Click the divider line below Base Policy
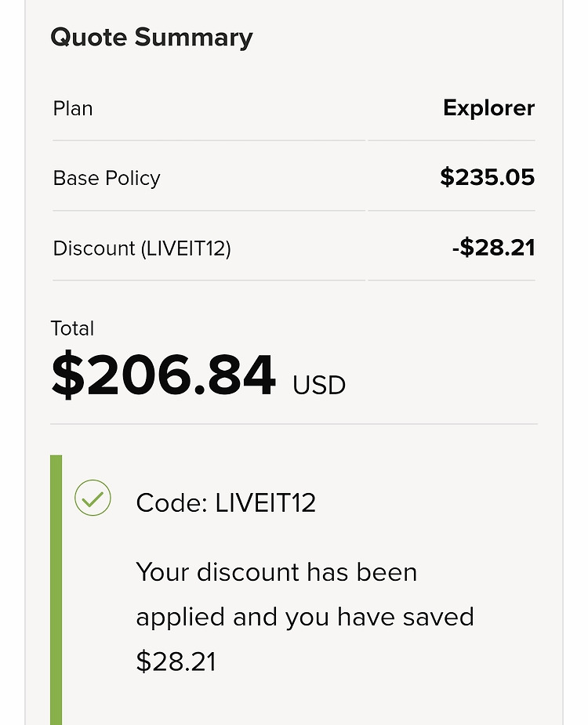The height and width of the screenshot is (725, 588). 294,211
